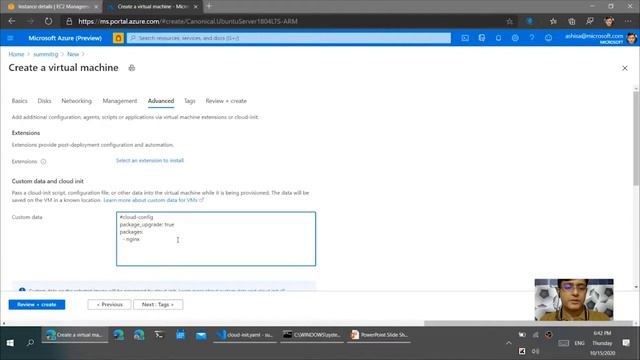Open the Azure notifications bell
The image size is (640, 360).
click(498, 38)
